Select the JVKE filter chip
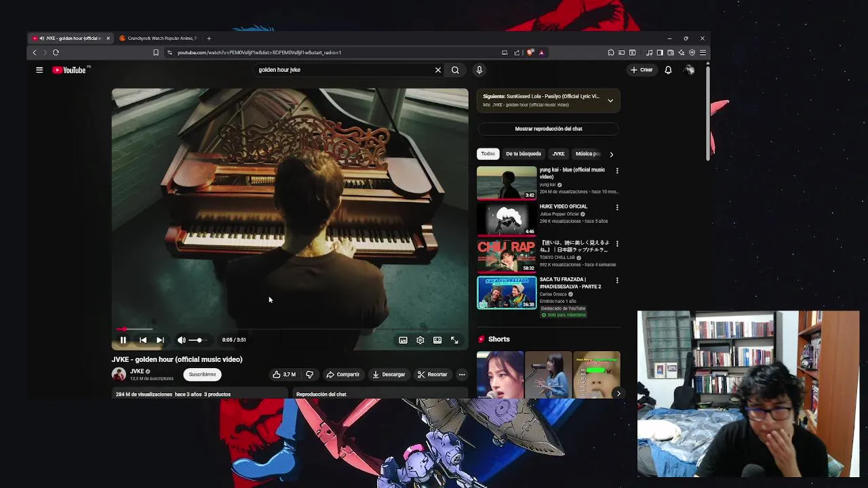This screenshot has width=868, height=488. [x=558, y=154]
